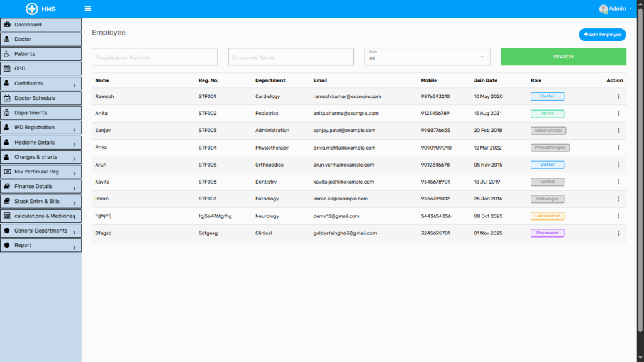This screenshot has height=362, width=644.
Task: Open action menu for Kavita row
Action: point(618,182)
